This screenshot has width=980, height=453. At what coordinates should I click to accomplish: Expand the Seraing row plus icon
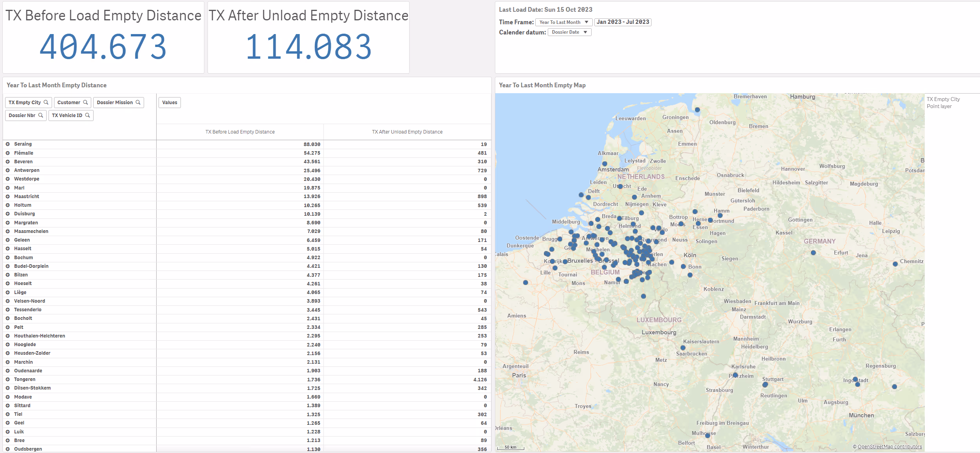pyautogui.click(x=7, y=144)
